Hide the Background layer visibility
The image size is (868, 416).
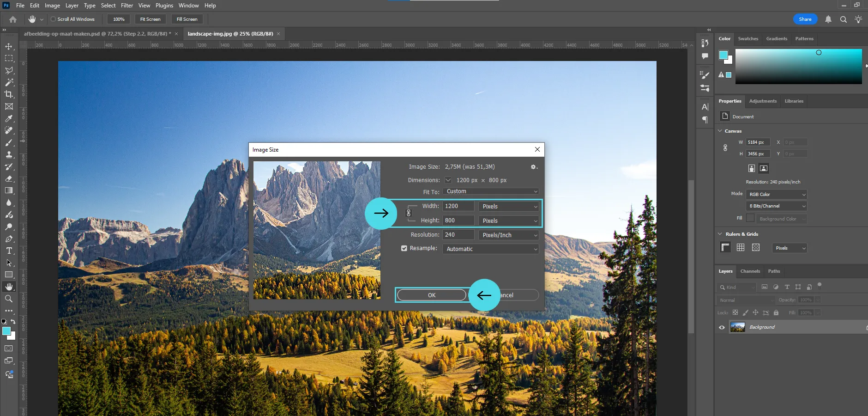tap(722, 327)
